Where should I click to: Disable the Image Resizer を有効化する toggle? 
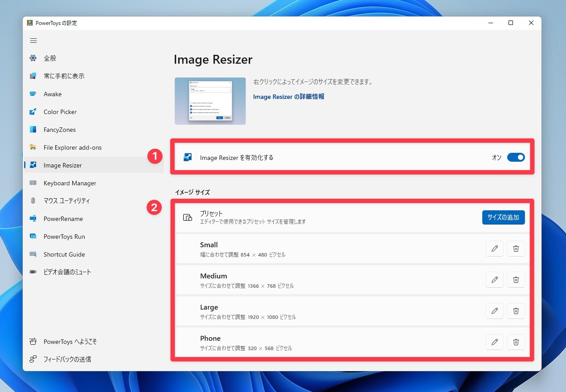click(x=516, y=157)
